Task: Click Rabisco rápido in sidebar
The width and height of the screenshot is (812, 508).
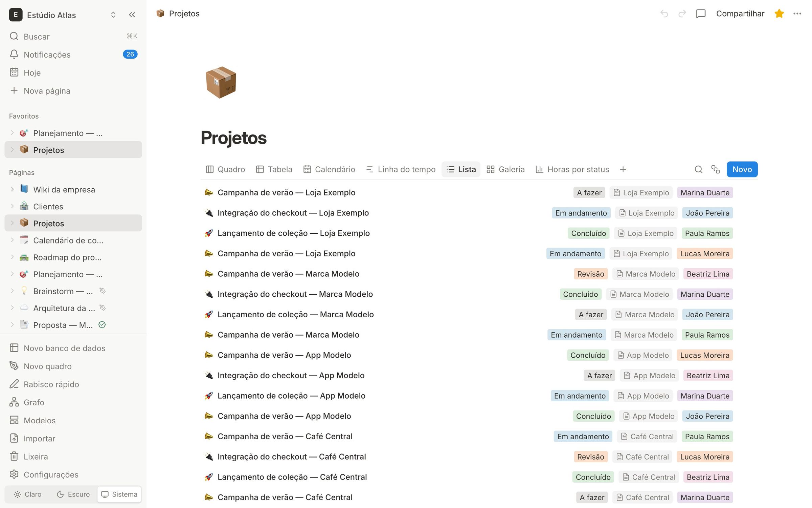Action: click(73, 384)
